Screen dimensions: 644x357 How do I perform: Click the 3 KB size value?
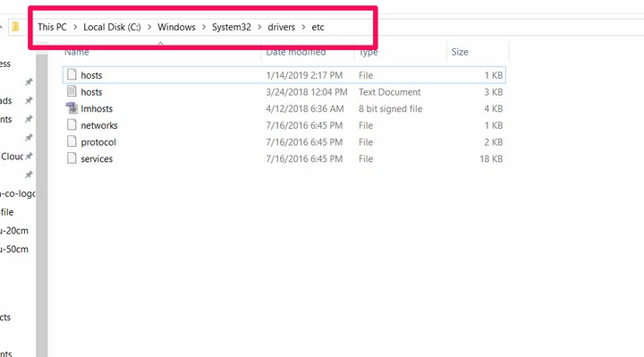tap(493, 92)
